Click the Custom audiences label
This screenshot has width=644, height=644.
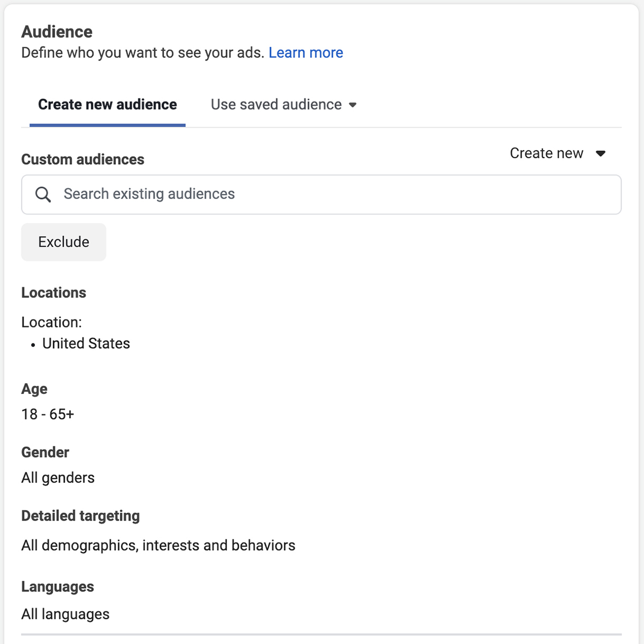pos(83,159)
